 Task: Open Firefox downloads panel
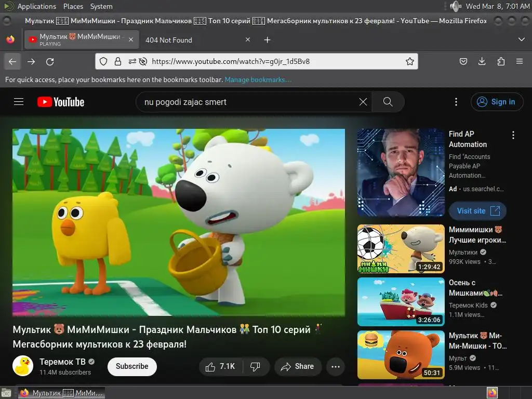(x=482, y=61)
